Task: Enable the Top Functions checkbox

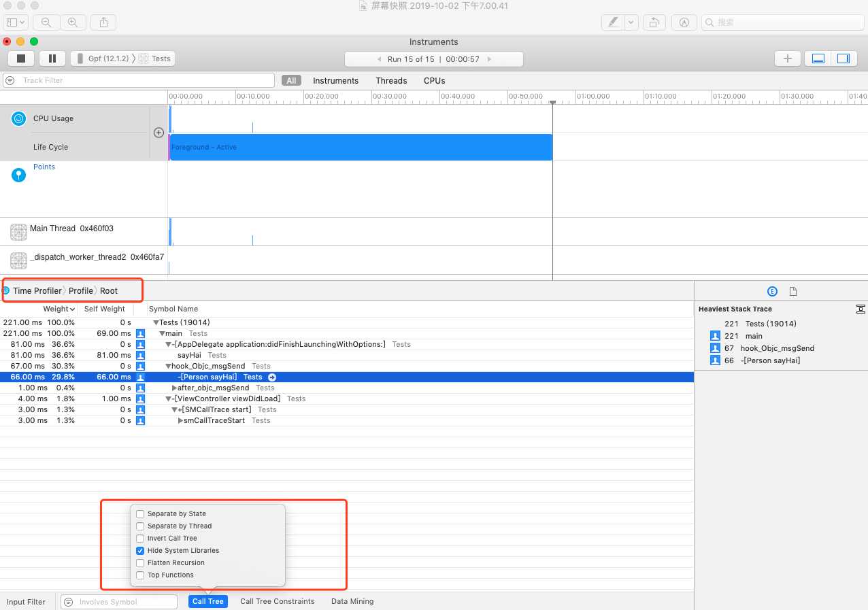Action: (140, 575)
